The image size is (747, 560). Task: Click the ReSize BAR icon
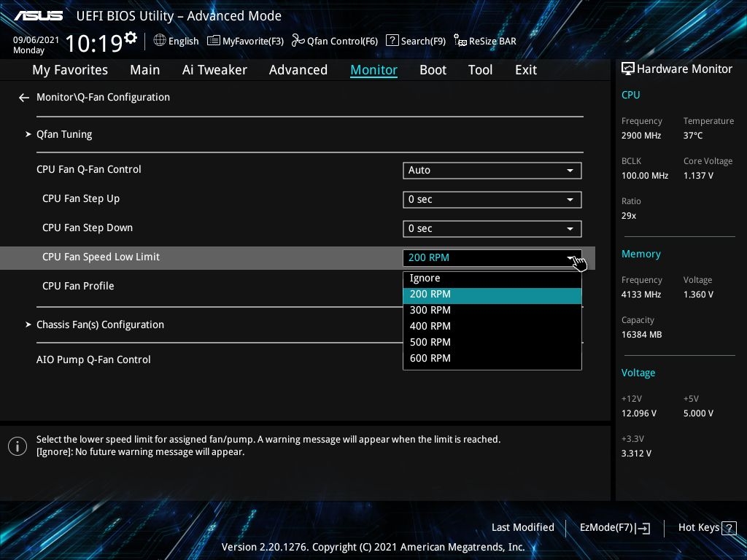click(460, 41)
